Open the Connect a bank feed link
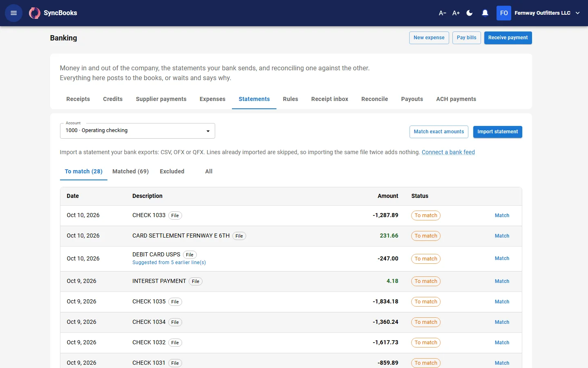 [448, 152]
